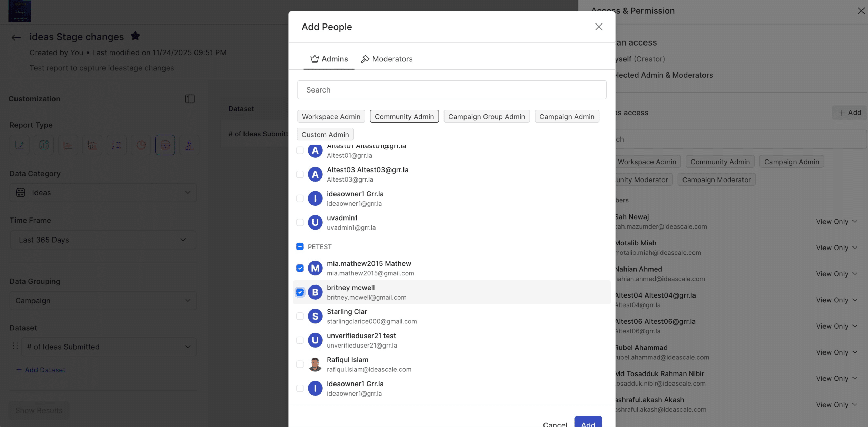Click Rafiqul Islam's profile photo
868x427 pixels.
point(315,364)
